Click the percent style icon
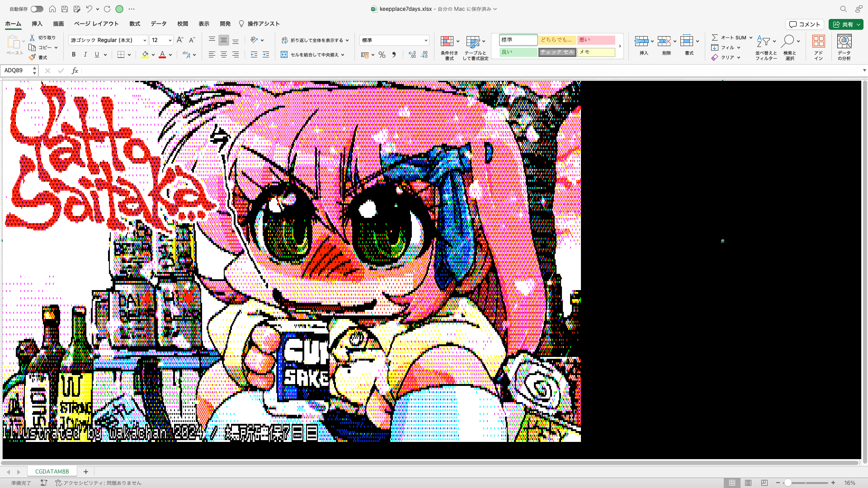Image resolution: width=868 pixels, height=488 pixels. click(x=382, y=55)
